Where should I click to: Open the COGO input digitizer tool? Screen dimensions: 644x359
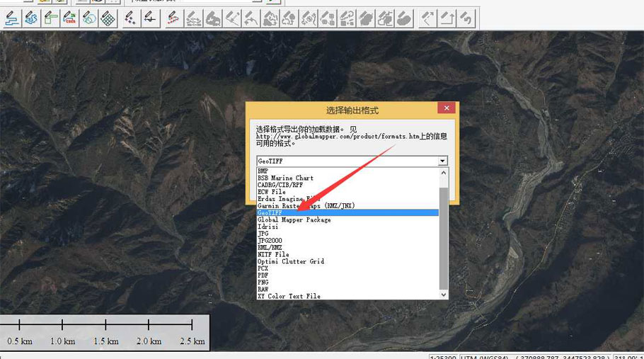point(70,18)
